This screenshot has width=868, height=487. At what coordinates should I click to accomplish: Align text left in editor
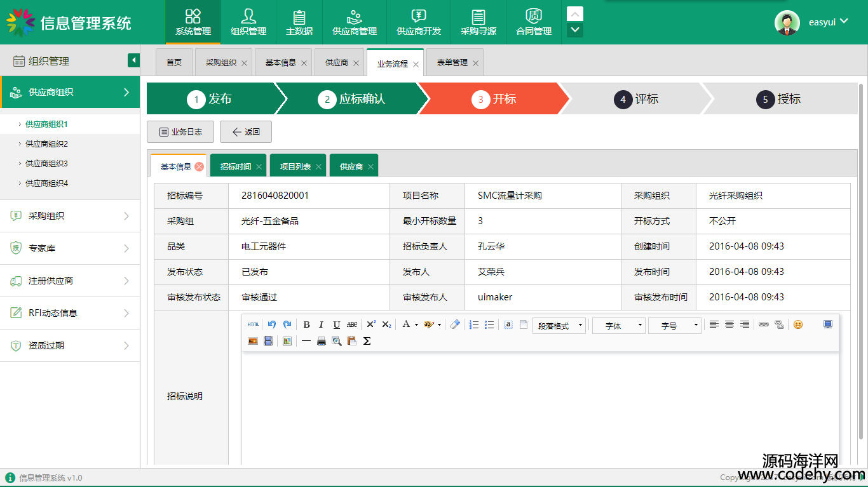pos(714,324)
